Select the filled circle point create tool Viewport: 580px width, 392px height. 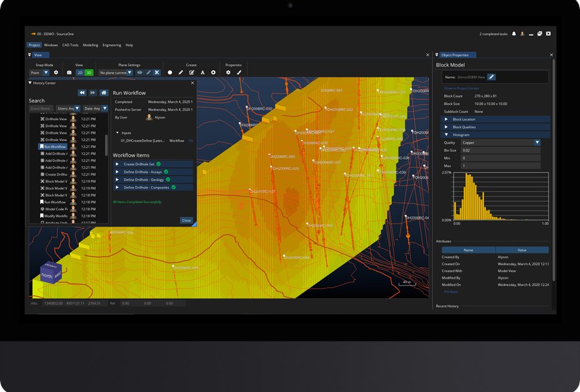[x=170, y=72]
